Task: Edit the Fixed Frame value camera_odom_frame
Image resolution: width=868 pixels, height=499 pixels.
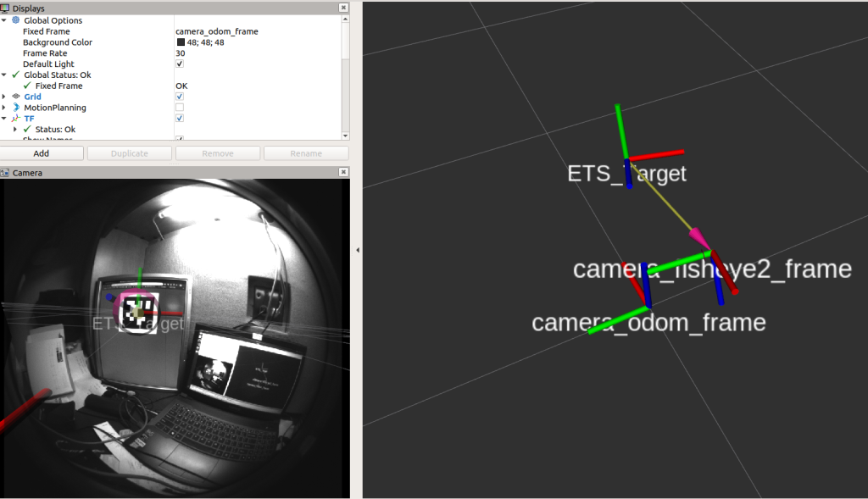Action: (x=217, y=31)
